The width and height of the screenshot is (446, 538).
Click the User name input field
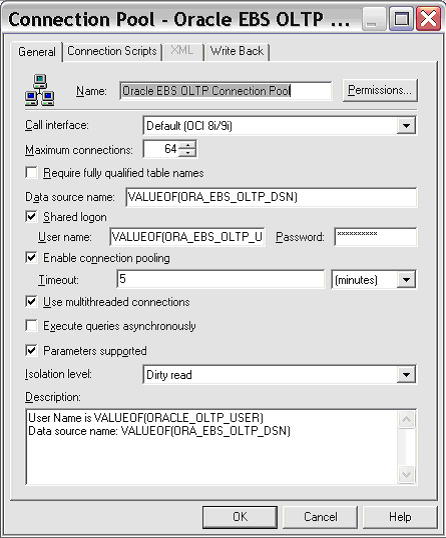(187, 237)
